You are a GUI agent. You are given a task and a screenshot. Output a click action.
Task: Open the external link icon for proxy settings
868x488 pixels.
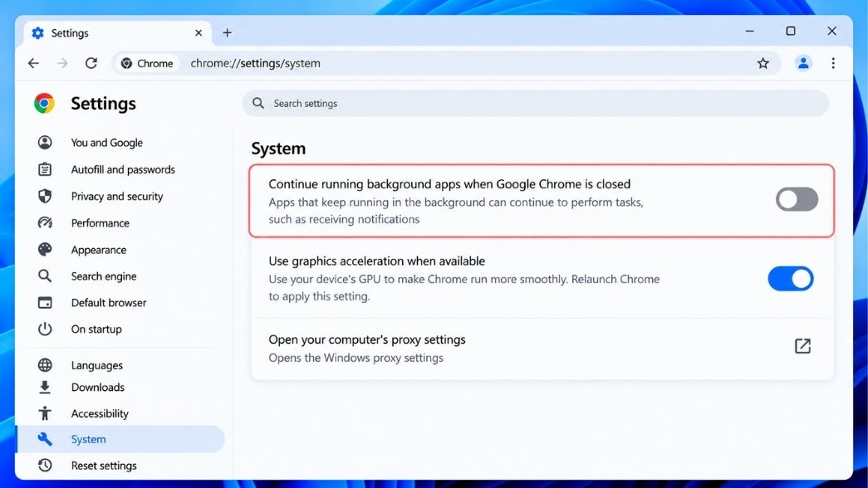coord(802,346)
